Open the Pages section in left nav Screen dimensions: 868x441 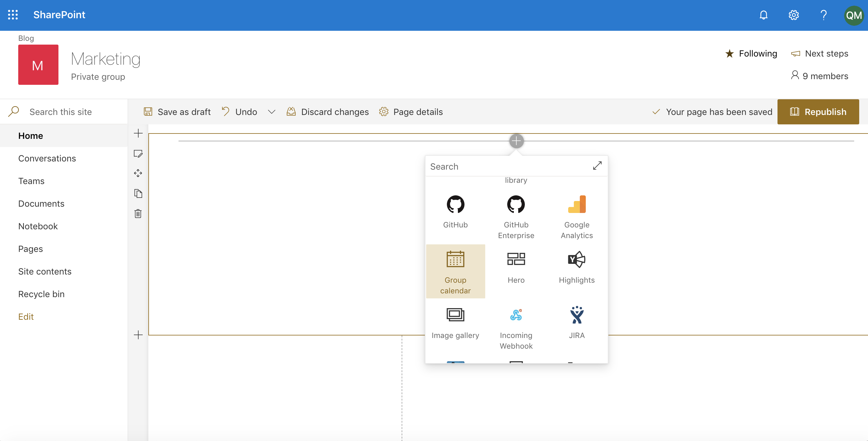[x=30, y=248]
